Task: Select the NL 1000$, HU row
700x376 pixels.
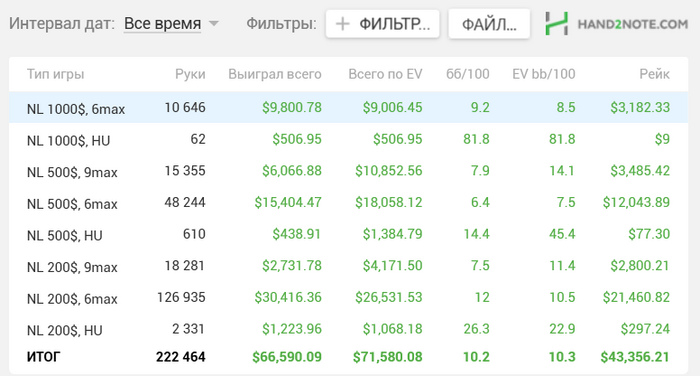Action: click(348, 139)
